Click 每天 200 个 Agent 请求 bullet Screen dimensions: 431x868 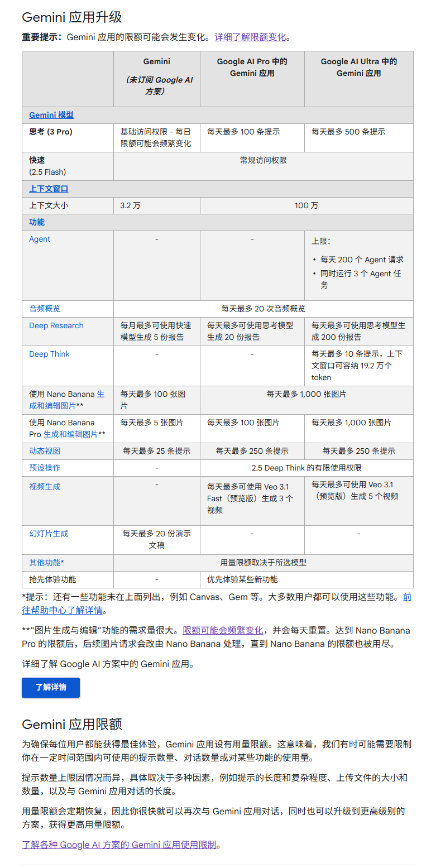362,260
